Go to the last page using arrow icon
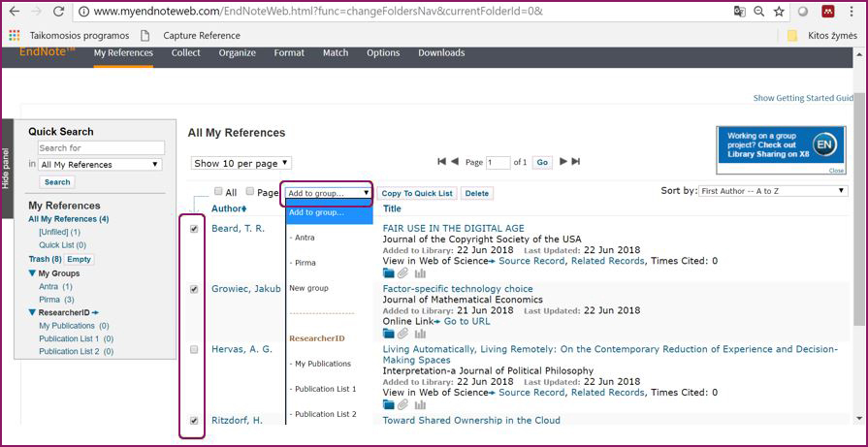 pyautogui.click(x=575, y=162)
